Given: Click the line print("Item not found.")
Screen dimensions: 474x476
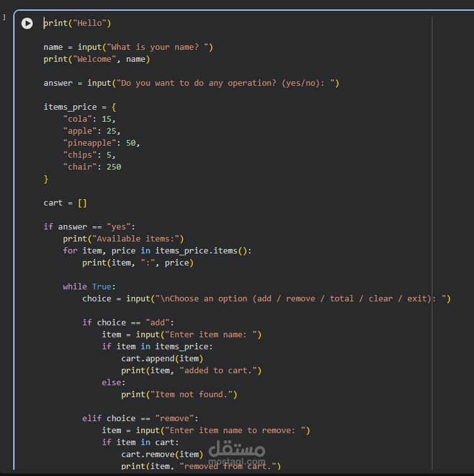Looking at the screenshot, I should click(180, 394).
